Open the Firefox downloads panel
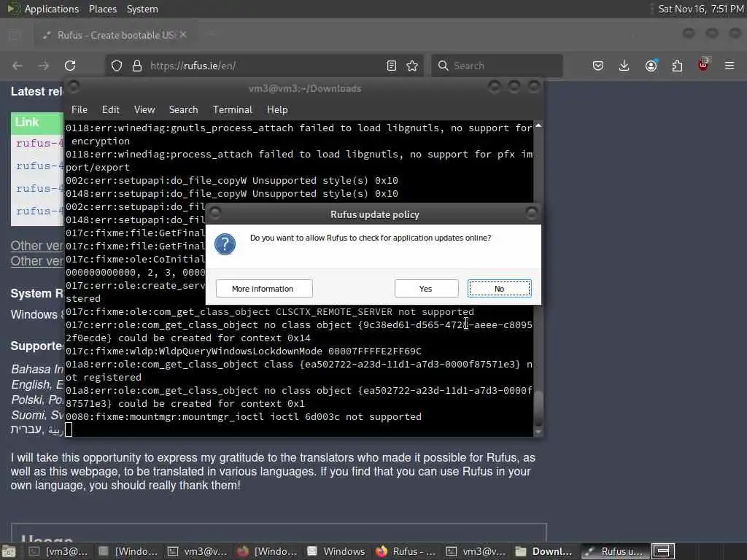747x560 pixels. pos(624,66)
